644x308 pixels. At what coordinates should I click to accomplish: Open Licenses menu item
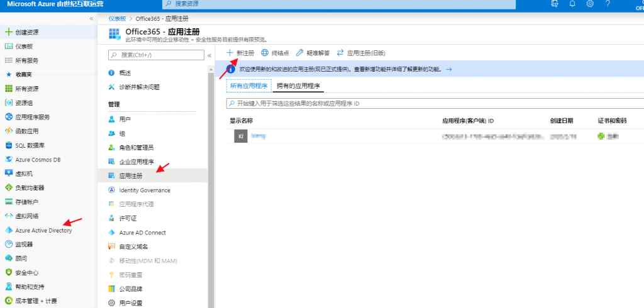[128, 219]
